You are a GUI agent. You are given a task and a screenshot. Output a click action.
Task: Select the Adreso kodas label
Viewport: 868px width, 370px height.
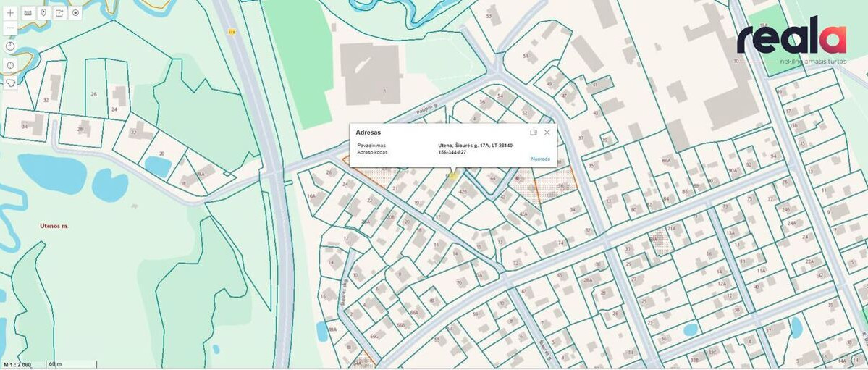[373, 152]
